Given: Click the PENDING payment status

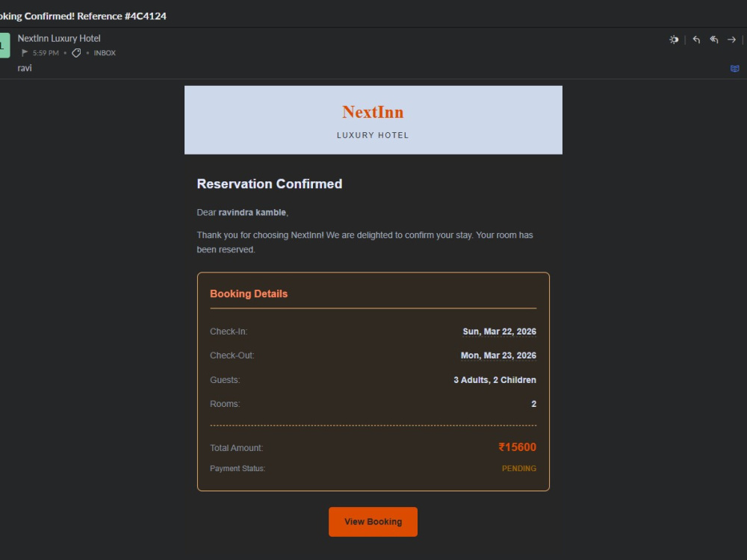Looking at the screenshot, I should click(519, 469).
